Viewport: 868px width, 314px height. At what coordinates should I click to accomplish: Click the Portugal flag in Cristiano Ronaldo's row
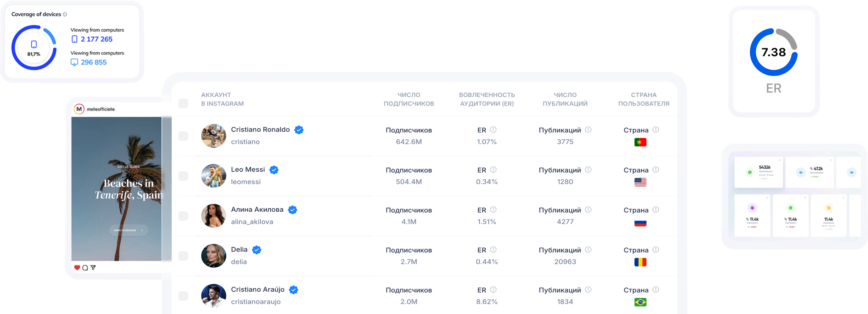(640, 142)
